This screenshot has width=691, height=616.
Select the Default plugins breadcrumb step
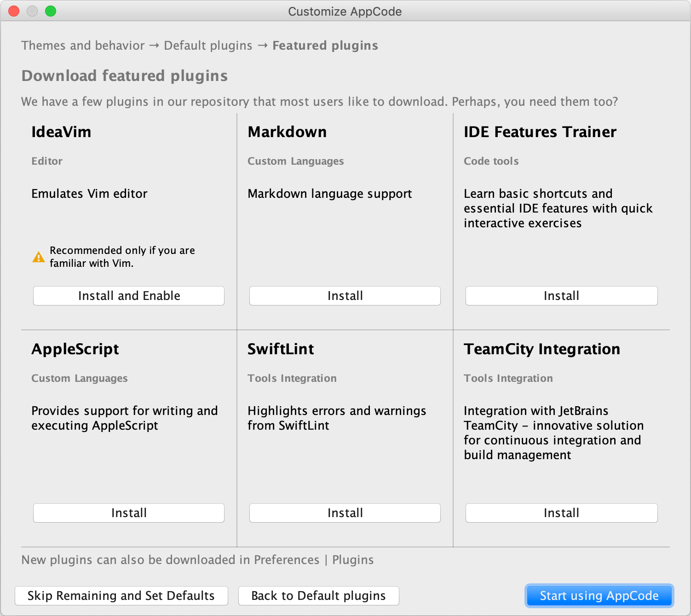click(208, 46)
